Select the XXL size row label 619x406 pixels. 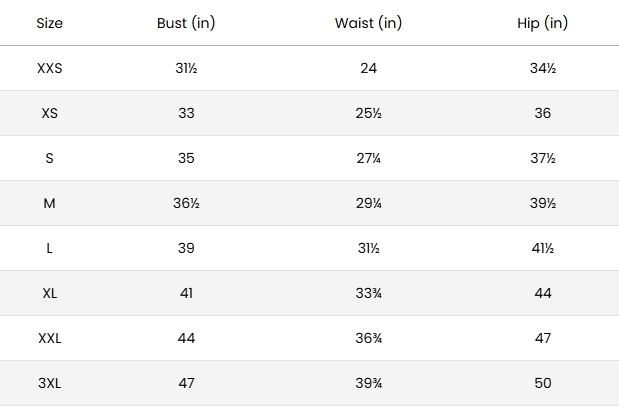49,338
